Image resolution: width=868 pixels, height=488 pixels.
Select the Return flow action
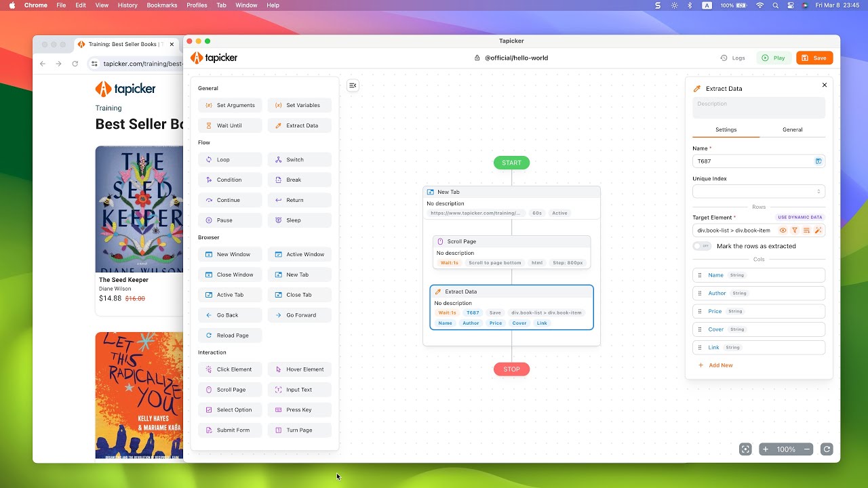click(300, 200)
